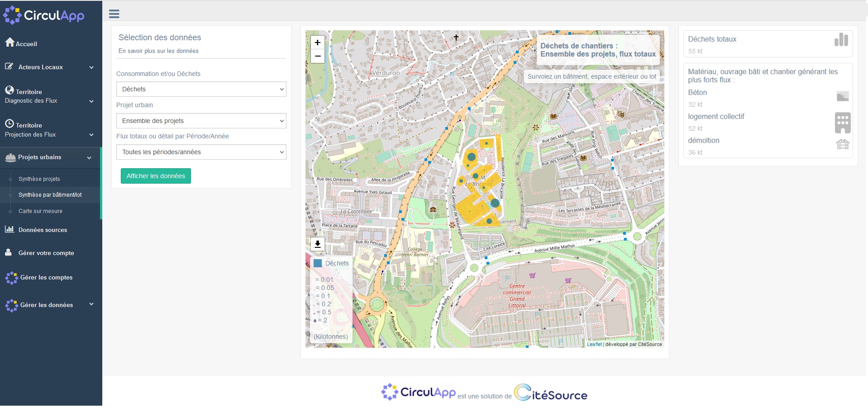This screenshot has width=868, height=412.
Task: Open Carte sur mesure submenu item
Action: pos(40,211)
